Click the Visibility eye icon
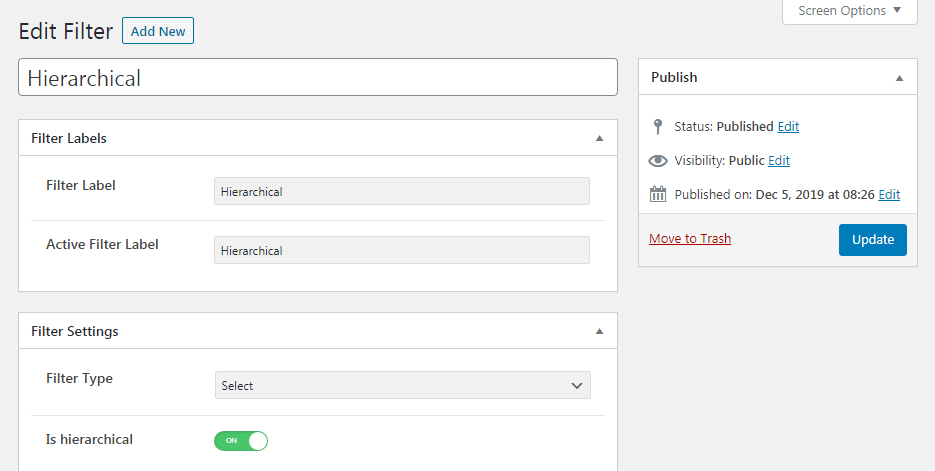The height and width of the screenshot is (471, 935). 657,160
